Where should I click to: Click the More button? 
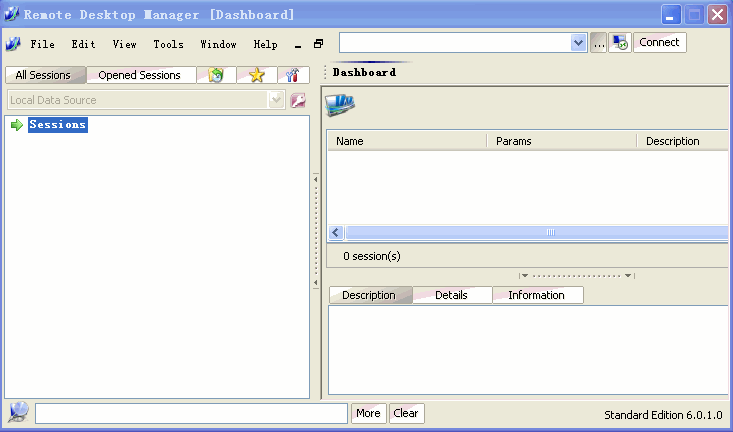(x=368, y=413)
